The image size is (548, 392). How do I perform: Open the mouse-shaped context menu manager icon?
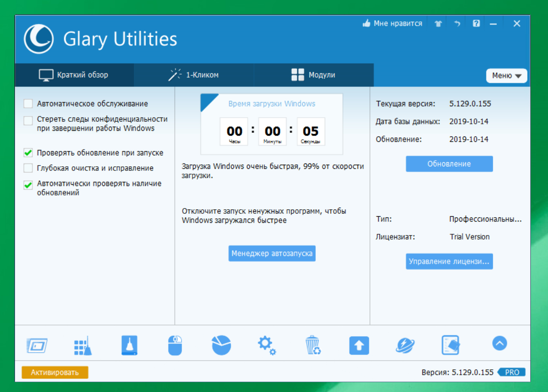175,345
